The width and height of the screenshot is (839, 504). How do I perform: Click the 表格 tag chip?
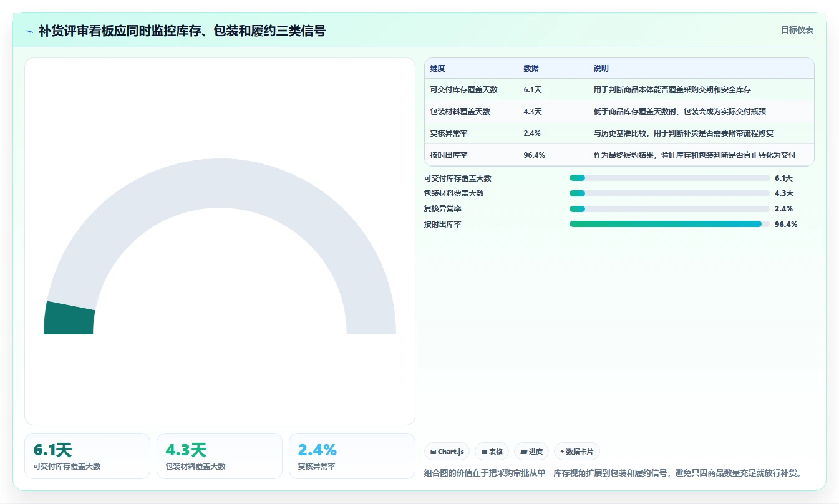tap(492, 452)
